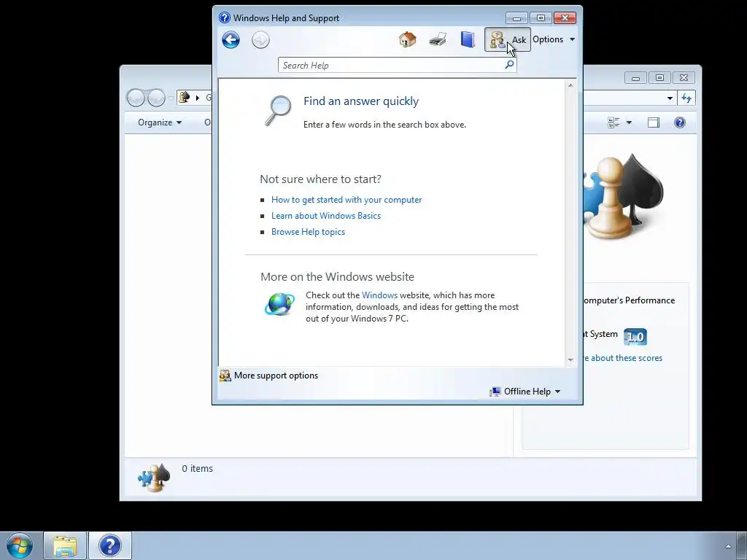
Task: Click the '0 items' text in details pane
Action: (x=197, y=469)
